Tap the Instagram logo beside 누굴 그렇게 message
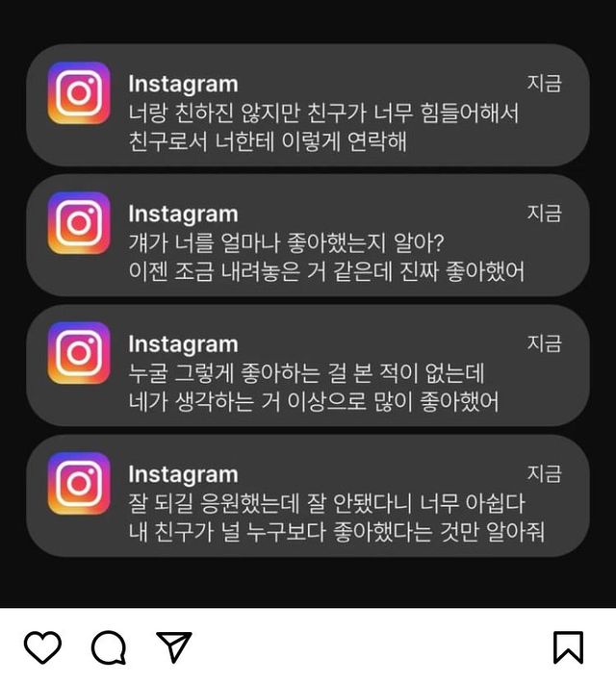The height and width of the screenshot is (683, 616). pyautogui.click(x=79, y=353)
